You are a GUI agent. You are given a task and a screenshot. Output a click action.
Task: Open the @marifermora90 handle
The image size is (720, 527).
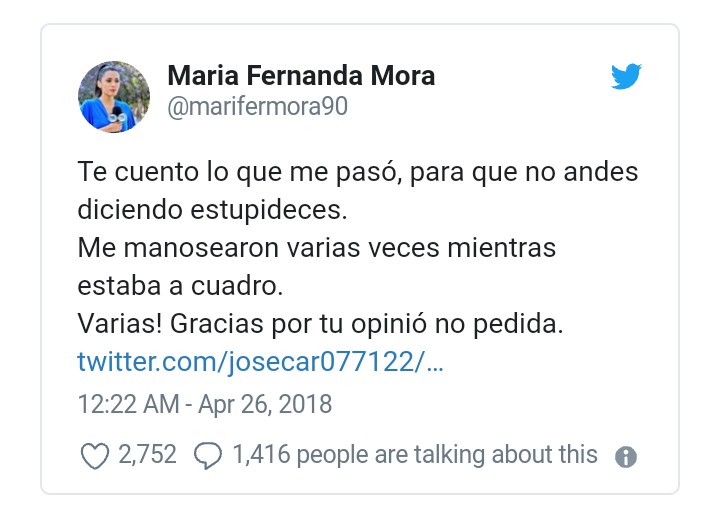point(257,107)
